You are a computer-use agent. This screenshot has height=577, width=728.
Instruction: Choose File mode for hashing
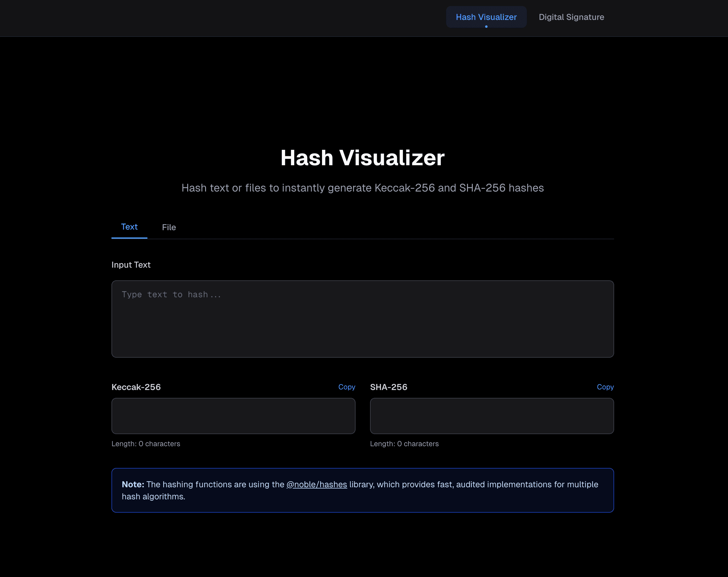(169, 227)
